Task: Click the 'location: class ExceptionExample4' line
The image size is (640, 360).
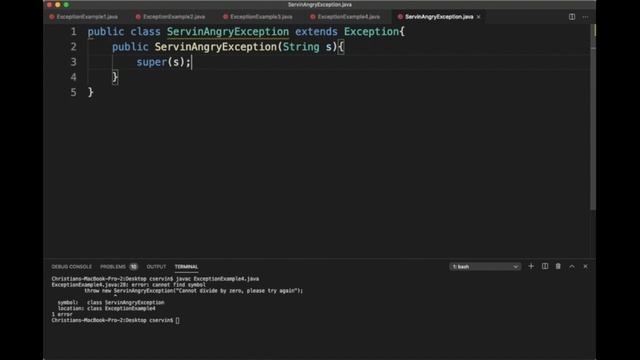Action: (107, 309)
